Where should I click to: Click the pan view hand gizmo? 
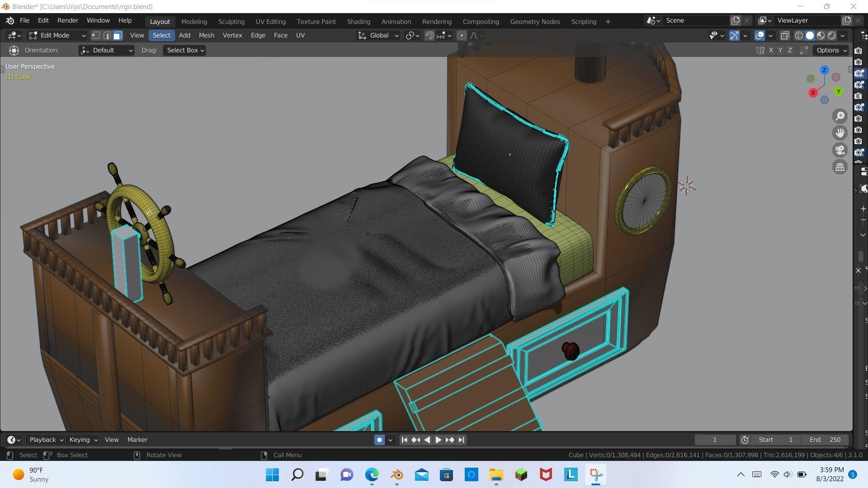[840, 133]
